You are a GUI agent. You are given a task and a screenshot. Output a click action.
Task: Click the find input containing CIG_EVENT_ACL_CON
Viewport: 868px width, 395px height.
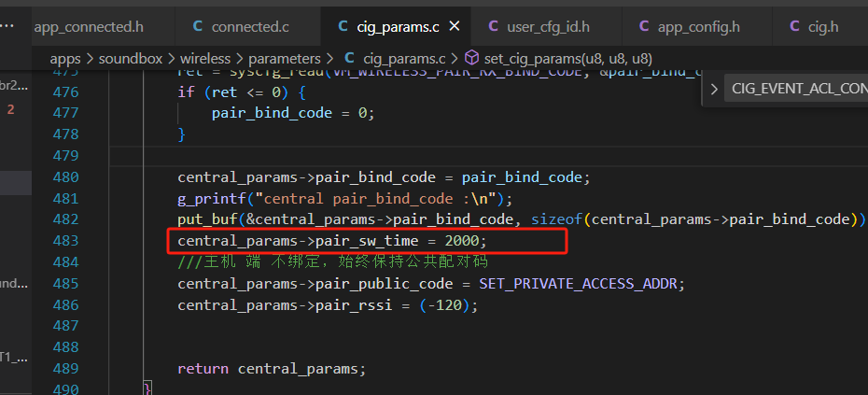[x=796, y=89]
